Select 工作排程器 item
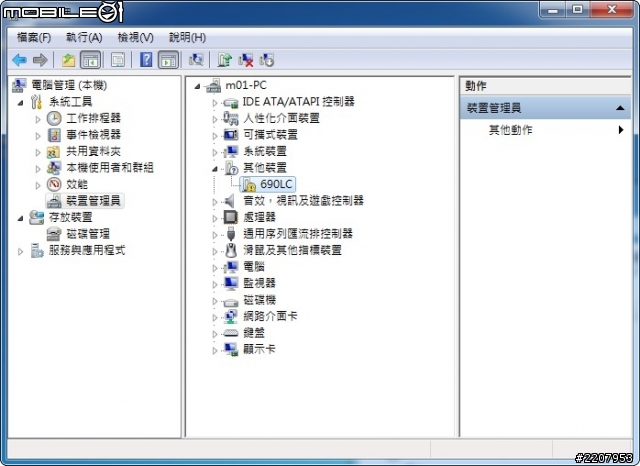The width and height of the screenshot is (640, 466). click(x=93, y=118)
